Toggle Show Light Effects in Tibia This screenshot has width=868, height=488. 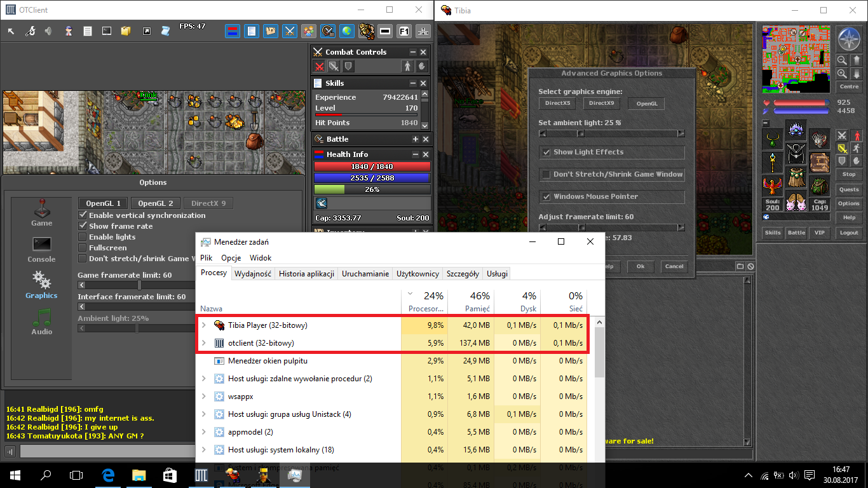pos(546,152)
